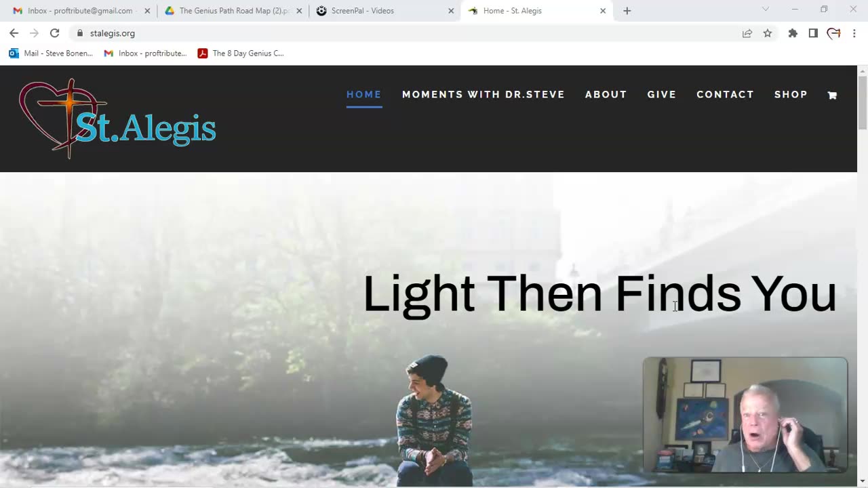
Task: Click the share page icon in address bar
Action: click(x=747, y=33)
